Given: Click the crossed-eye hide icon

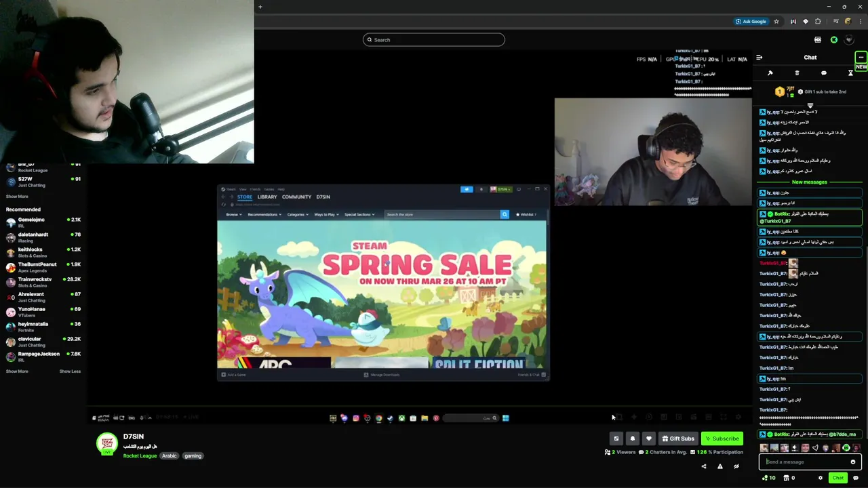Looking at the screenshot, I should point(736,466).
